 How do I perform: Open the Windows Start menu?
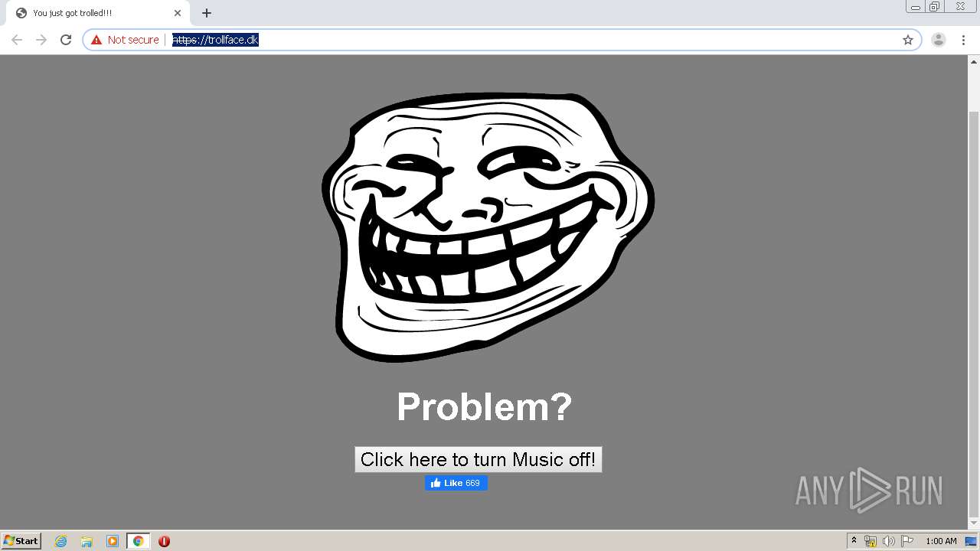[21, 540]
